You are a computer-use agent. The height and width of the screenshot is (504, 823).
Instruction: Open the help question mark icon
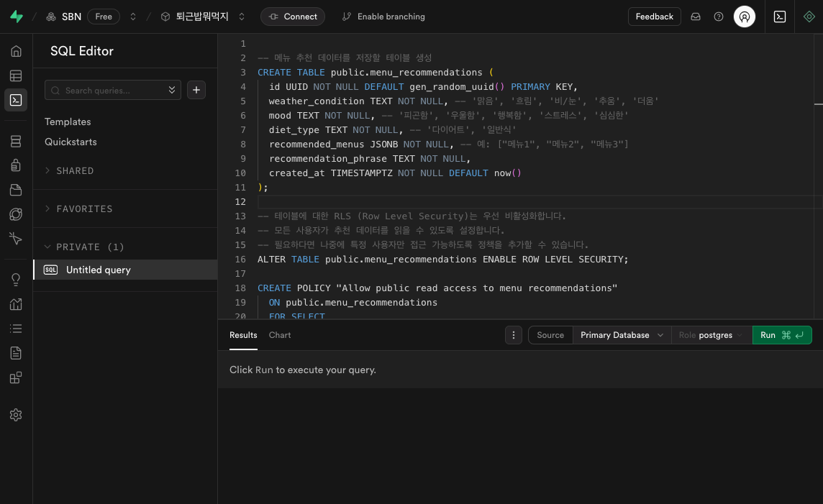719,17
